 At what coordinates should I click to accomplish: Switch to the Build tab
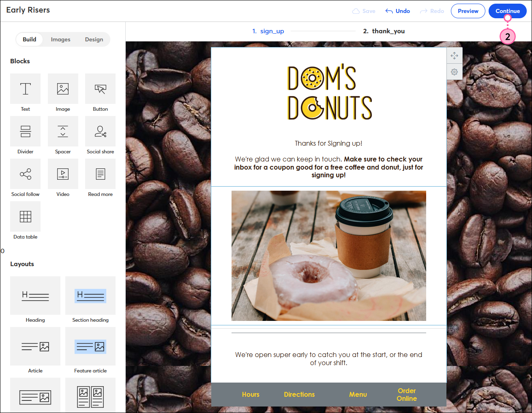(29, 39)
